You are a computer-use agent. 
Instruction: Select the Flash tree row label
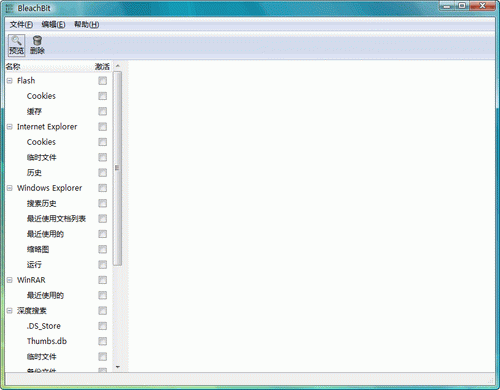coord(26,81)
